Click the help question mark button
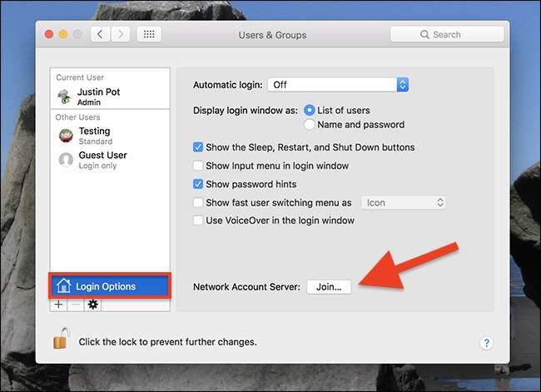 pos(487,343)
